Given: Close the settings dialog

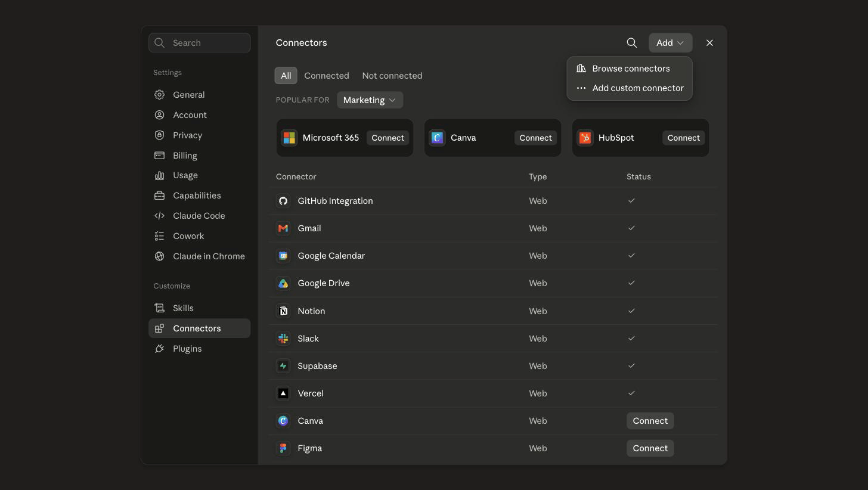Looking at the screenshot, I should (709, 43).
